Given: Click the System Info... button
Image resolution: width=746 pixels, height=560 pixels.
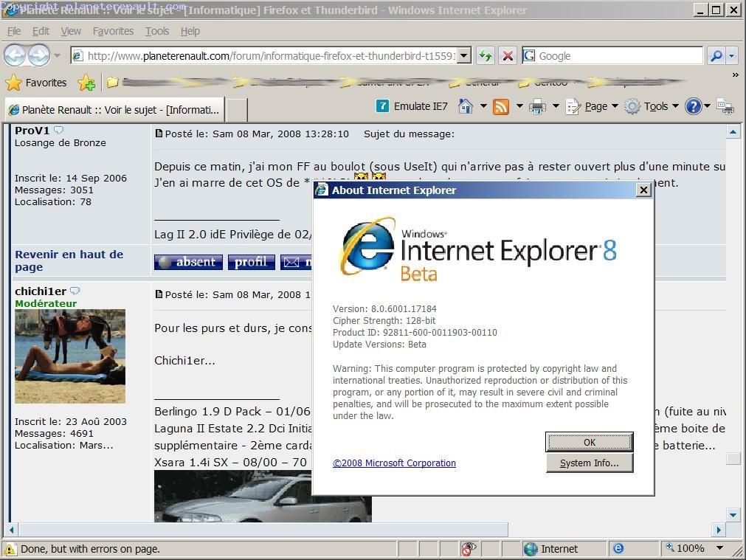Looking at the screenshot, I should tap(589, 463).
